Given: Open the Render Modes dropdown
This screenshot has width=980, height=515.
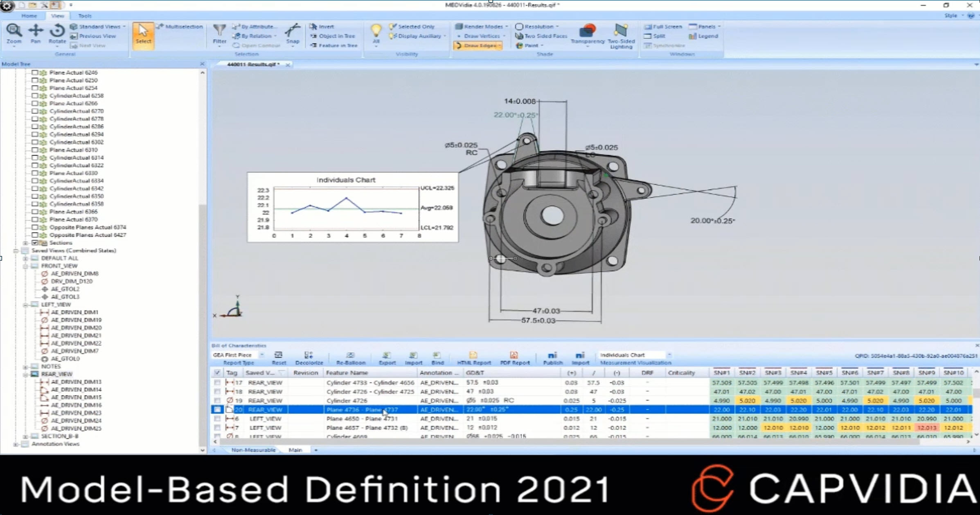Looking at the screenshot, I should click(x=481, y=26).
